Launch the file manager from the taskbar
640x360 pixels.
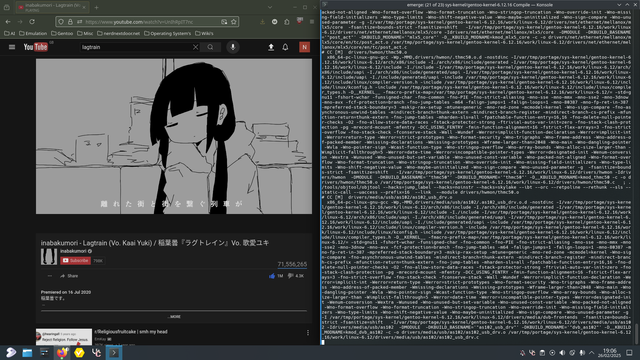[x=27, y=353]
